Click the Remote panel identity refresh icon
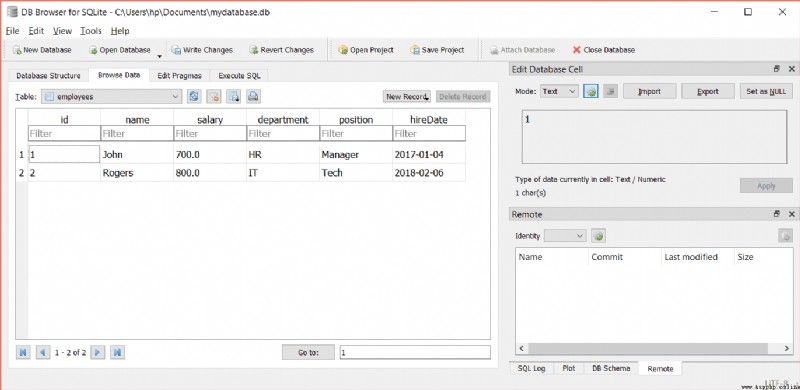This screenshot has height=390, width=800. pyautogui.click(x=598, y=236)
